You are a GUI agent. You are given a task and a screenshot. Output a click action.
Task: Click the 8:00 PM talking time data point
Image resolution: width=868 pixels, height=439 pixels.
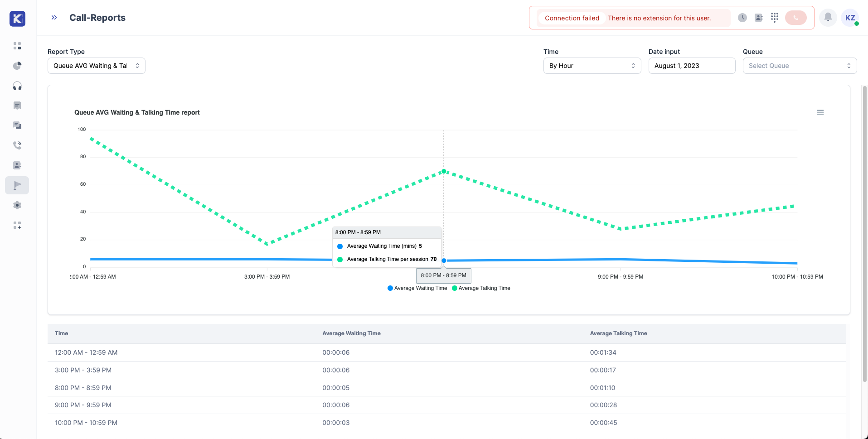pyautogui.click(x=444, y=171)
